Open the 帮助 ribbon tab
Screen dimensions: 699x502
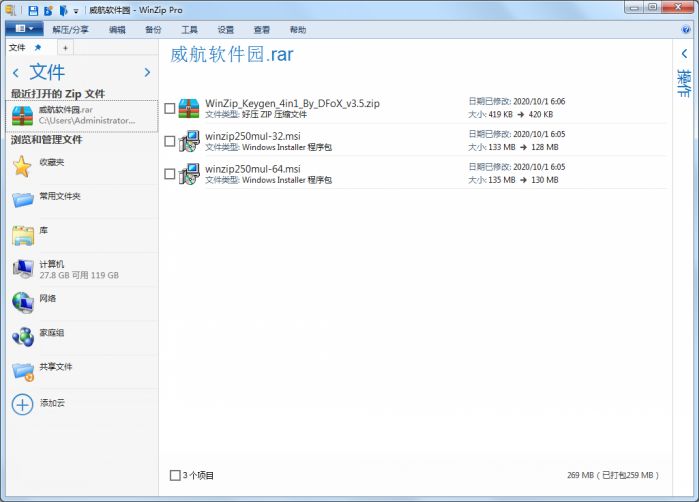[298, 29]
